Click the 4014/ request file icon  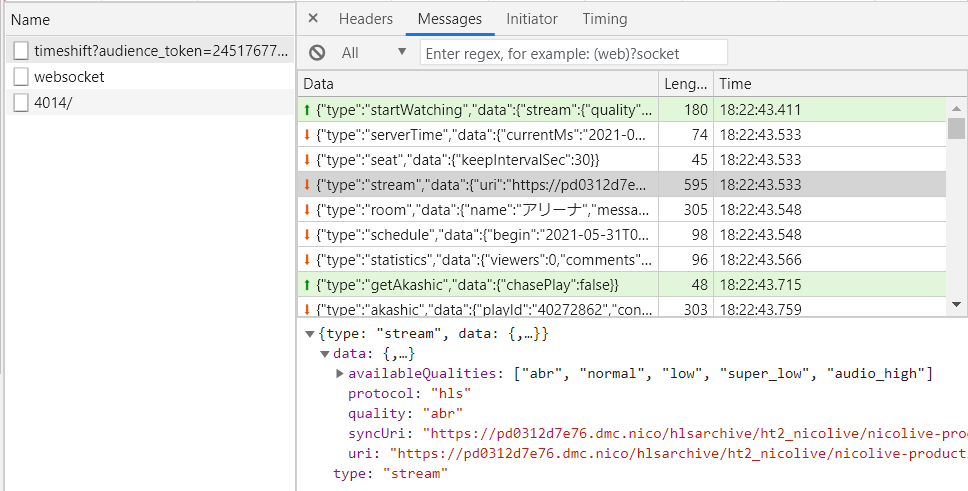[21, 102]
